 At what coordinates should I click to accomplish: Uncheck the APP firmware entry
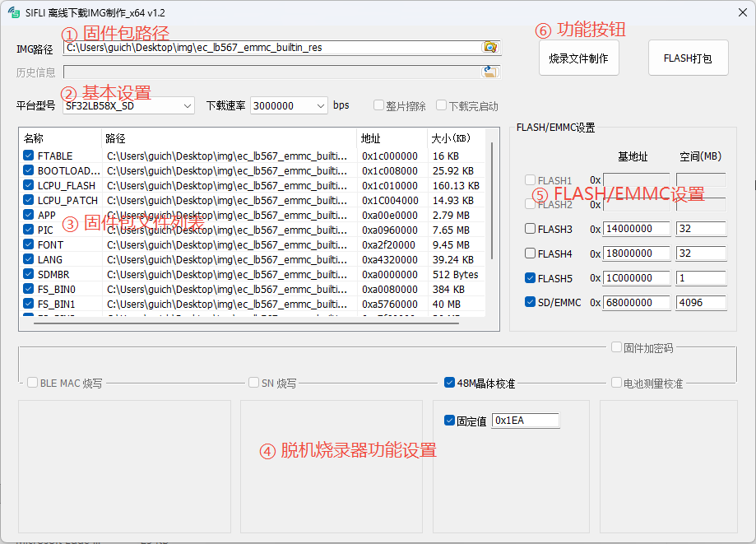tap(28, 215)
